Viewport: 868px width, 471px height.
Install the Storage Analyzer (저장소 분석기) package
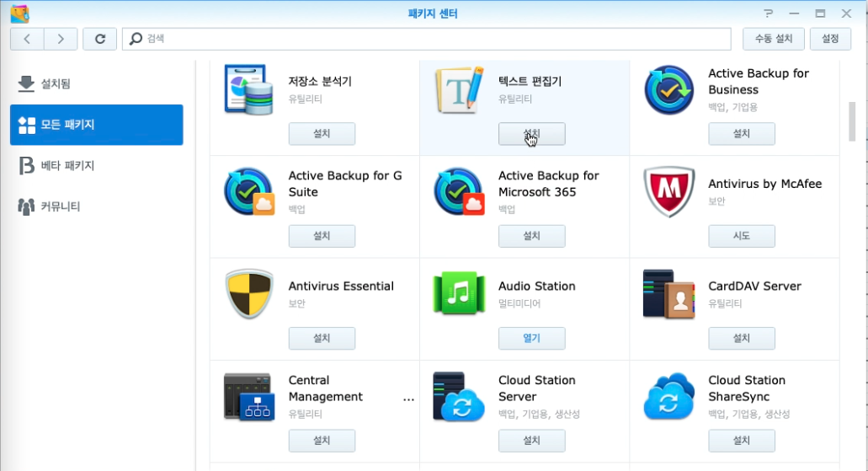[x=322, y=133]
